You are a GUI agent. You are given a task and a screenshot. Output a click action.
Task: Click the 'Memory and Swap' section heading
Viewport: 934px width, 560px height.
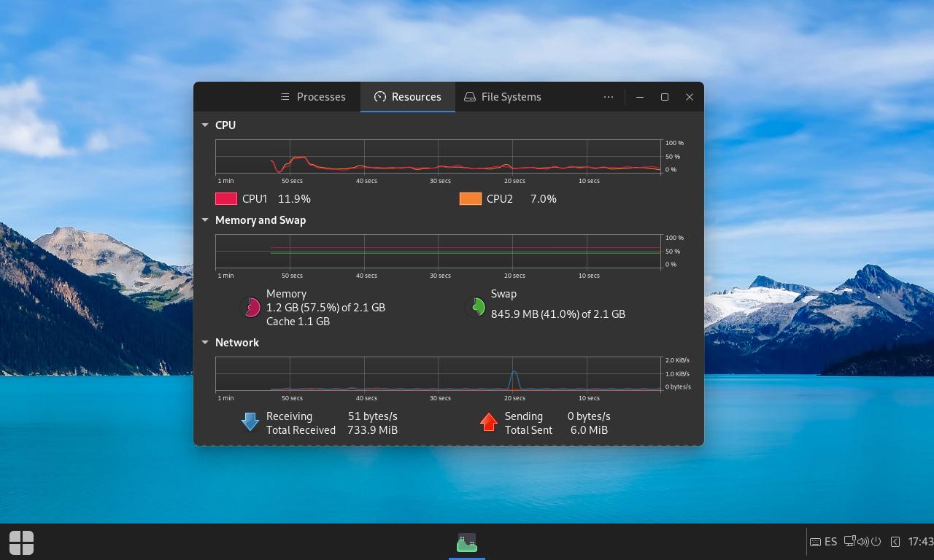(x=260, y=220)
